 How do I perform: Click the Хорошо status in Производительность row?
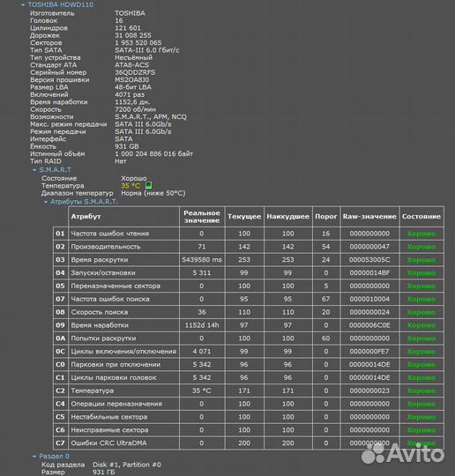click(421, 247)
